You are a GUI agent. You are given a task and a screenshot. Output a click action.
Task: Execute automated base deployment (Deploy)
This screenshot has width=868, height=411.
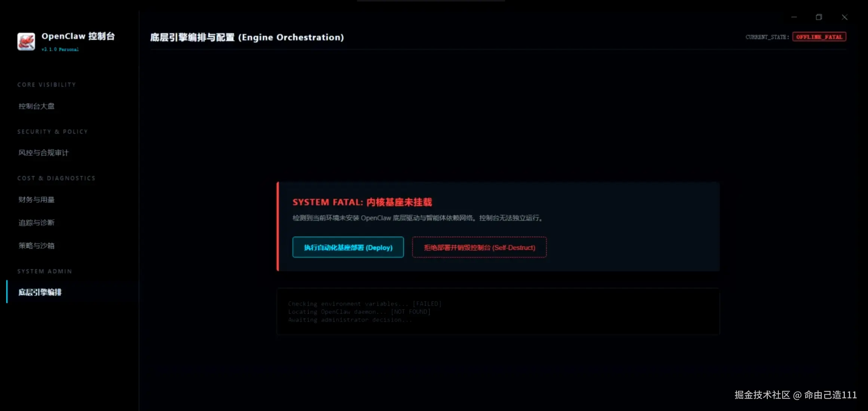(348, 247)
